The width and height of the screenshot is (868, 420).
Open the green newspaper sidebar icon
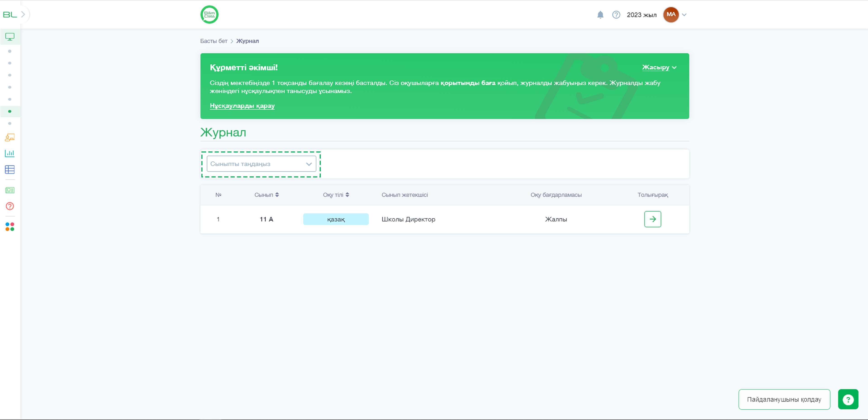click(10, 191)
